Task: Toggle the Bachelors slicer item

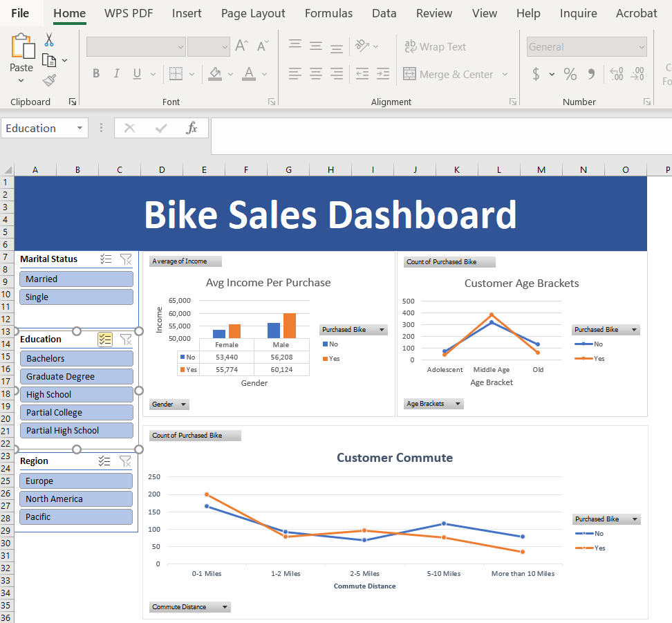Action: click(76, 358)
